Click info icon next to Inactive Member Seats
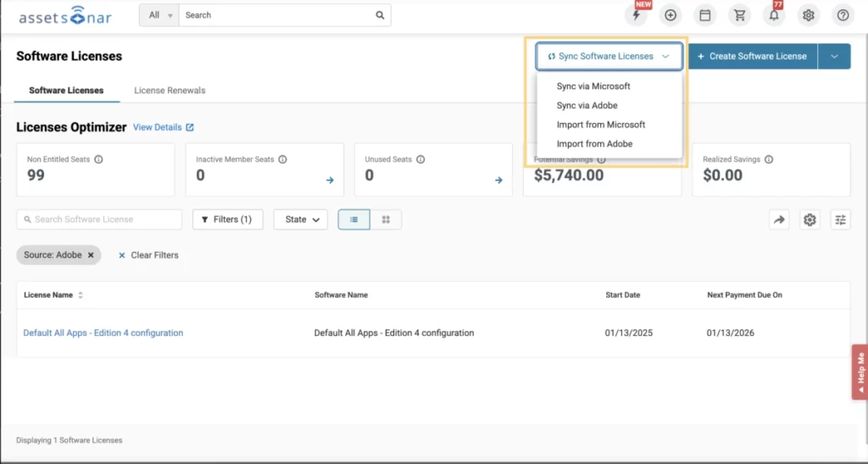This screenshot has width=868, height=464. click(x=282, y=159)
